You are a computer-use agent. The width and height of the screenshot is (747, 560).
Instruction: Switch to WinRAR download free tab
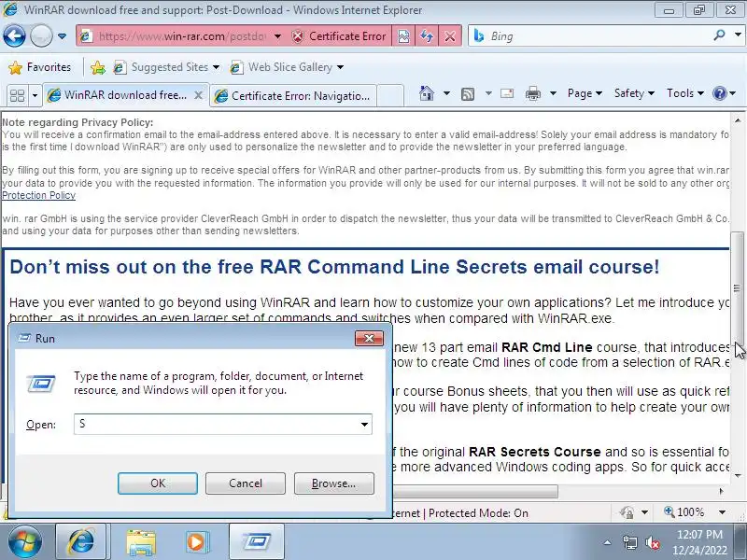tap(120, 95)
